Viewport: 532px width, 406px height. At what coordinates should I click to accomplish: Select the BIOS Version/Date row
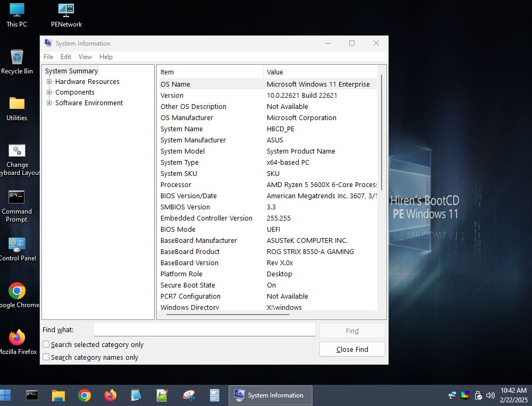pos(268,196)
